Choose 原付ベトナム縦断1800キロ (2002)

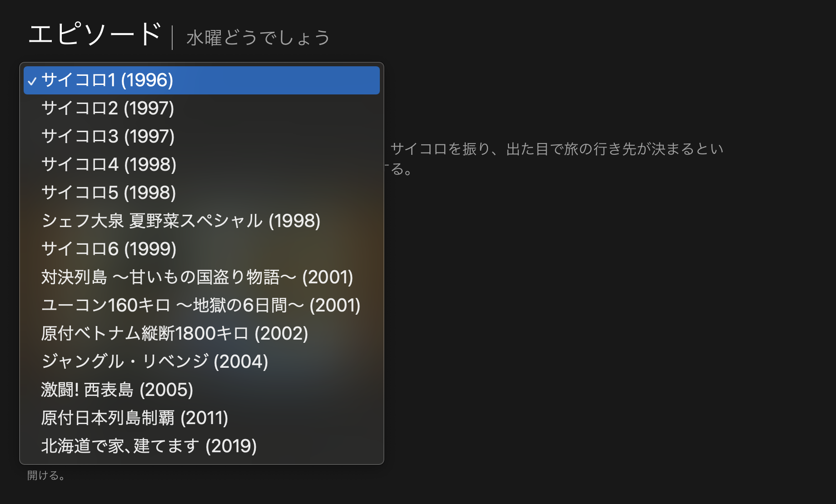coord(202,334)
